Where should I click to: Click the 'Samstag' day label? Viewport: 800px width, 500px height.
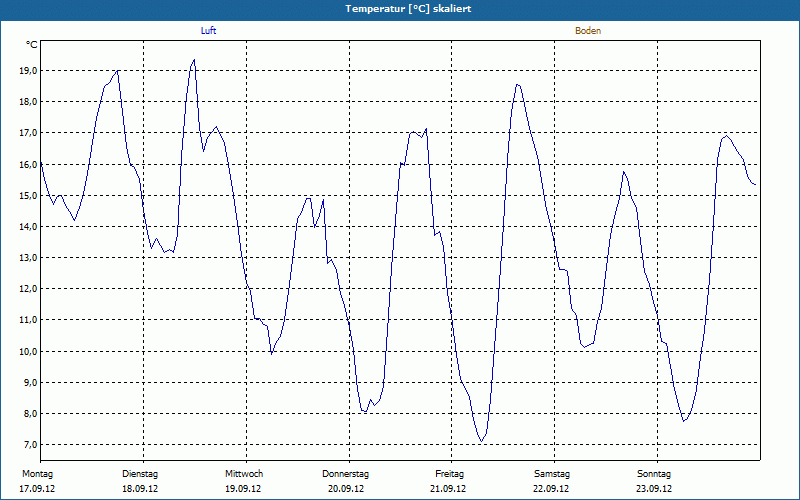552,474
